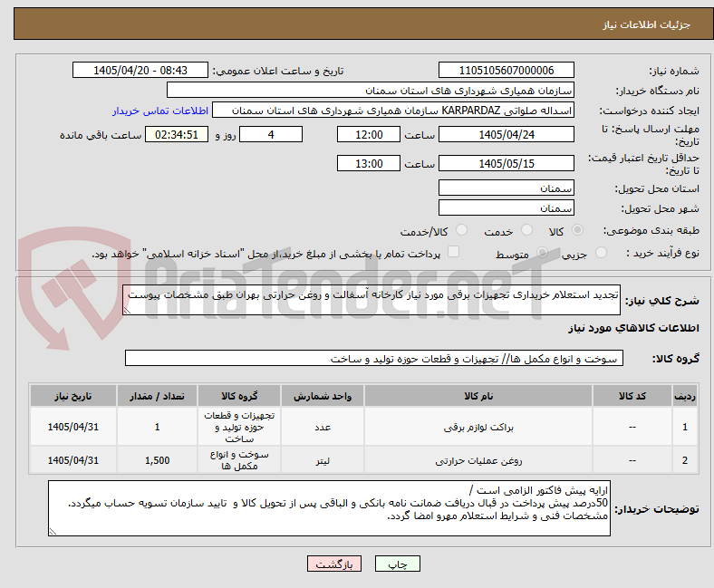Toggle the Islamic treasury payment checkbox
Viewport: 714px width, 588px height.
click(x=454, y=252)
